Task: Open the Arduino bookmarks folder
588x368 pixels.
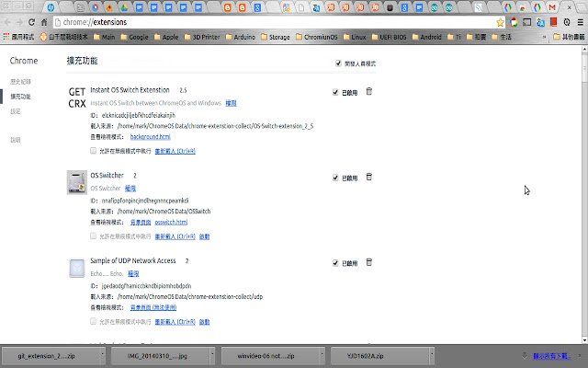Action: coord(241,37)
